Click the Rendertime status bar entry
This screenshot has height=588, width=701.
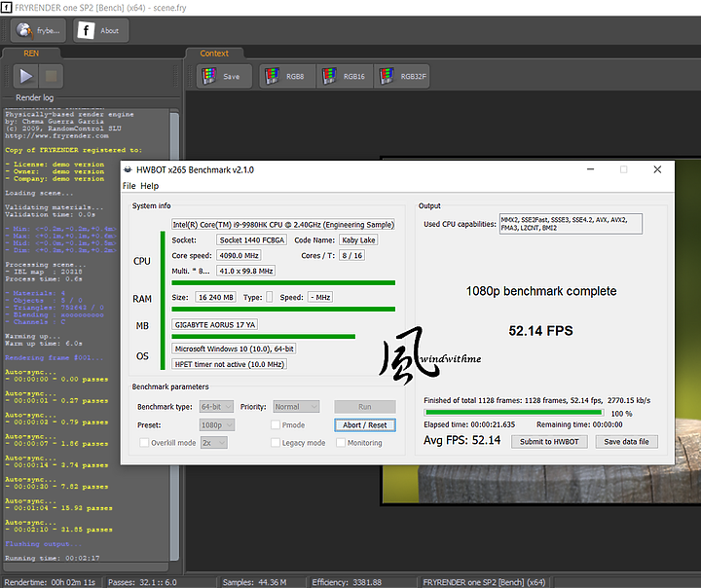pyautogui.click(x=50, y=582)
